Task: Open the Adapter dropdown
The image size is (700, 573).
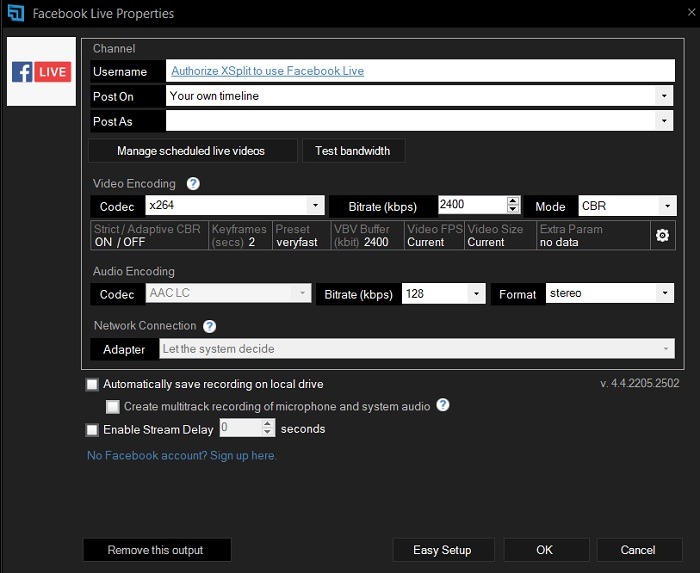Action: [x=417, y=349]
